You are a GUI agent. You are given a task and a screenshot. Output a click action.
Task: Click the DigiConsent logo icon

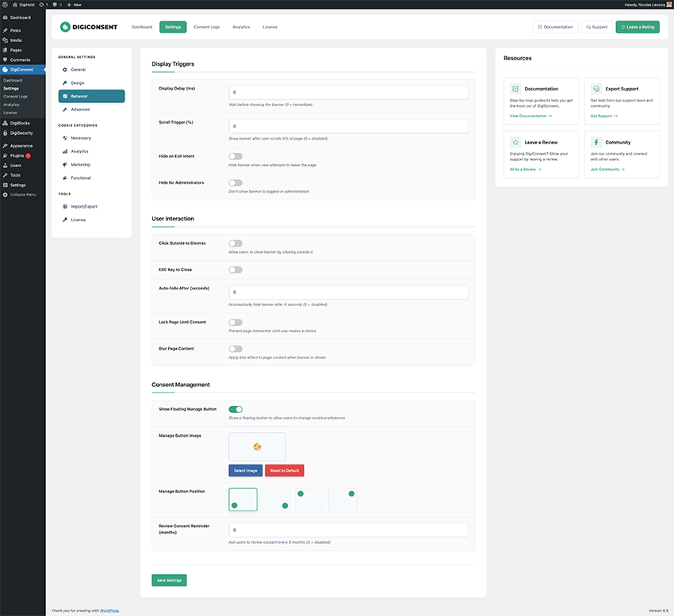point(65,27)
